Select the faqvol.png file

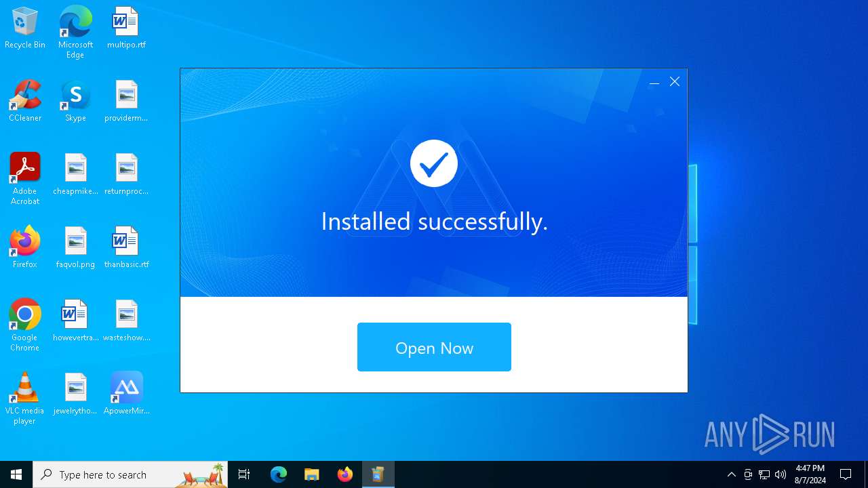coord(75,248)
